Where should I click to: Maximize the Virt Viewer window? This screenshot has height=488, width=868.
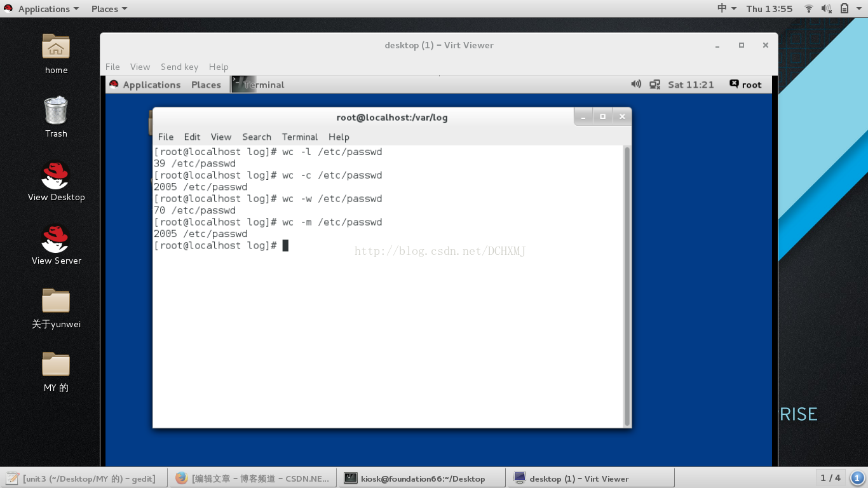coord(741,45)
